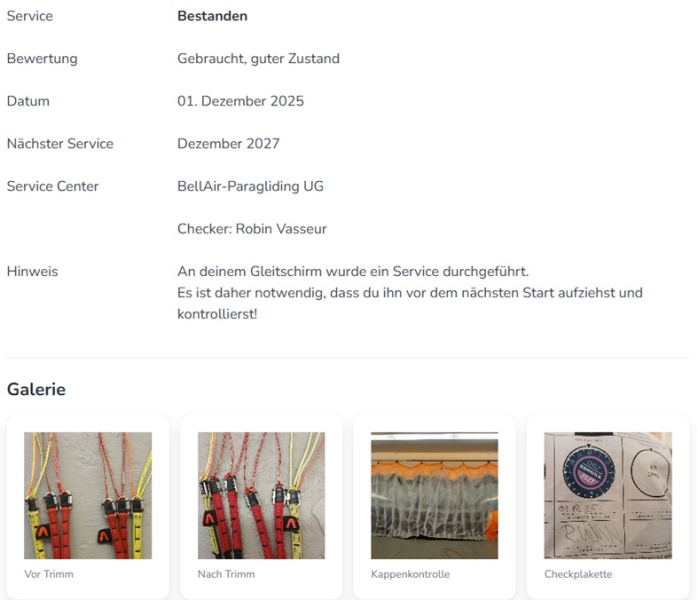Open the Kappenkontrolle gallery photo
The width and height of the screenshot is (698, 600).
[434, 495]
